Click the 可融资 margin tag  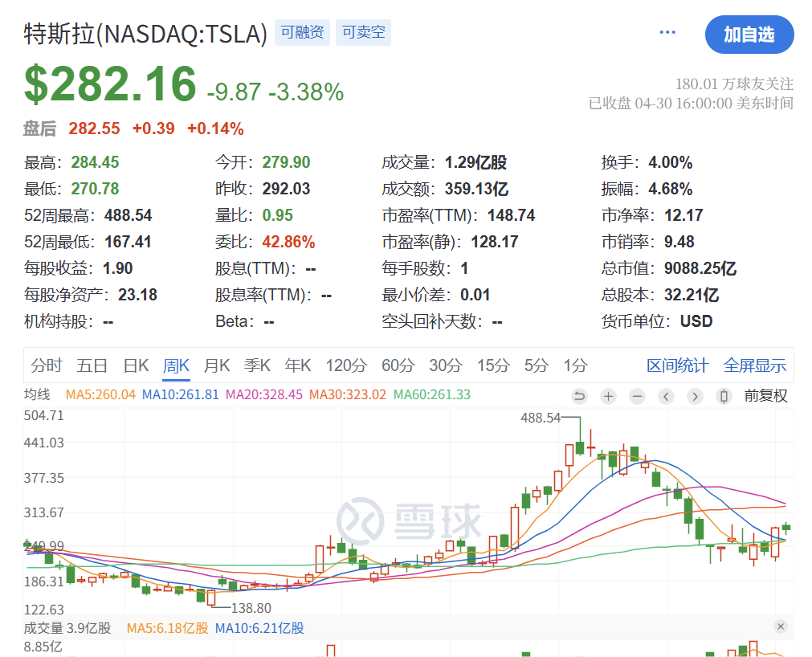coord(302,33)
